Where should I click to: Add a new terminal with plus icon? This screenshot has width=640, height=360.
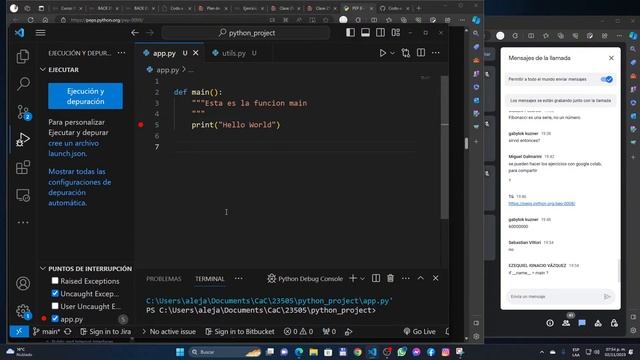pyautogui.click(x=353, y=278)
